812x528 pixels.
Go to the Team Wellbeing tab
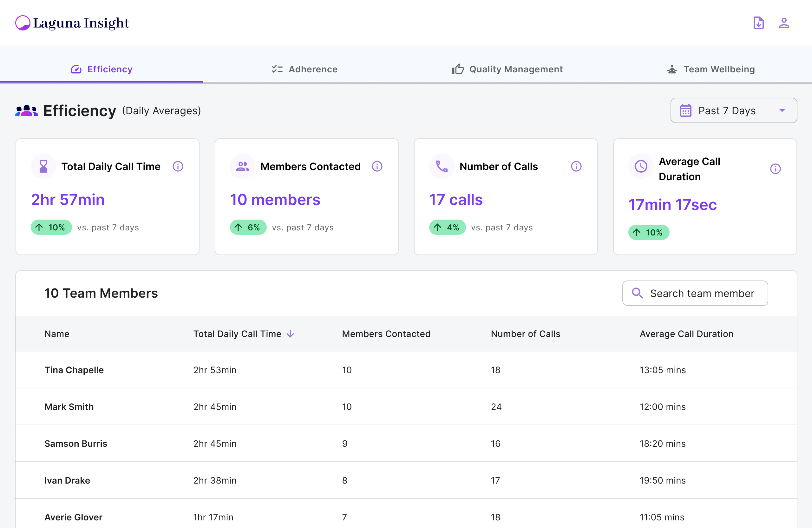(x=711, y=69)
